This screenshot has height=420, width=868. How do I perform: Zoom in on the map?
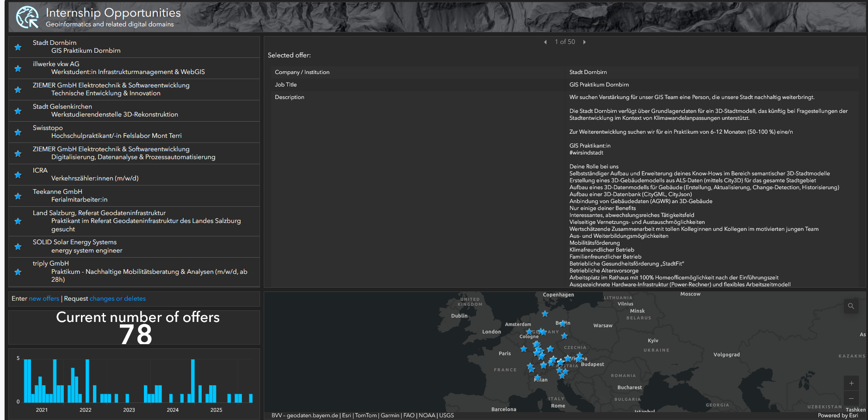[x=851, y=383]
